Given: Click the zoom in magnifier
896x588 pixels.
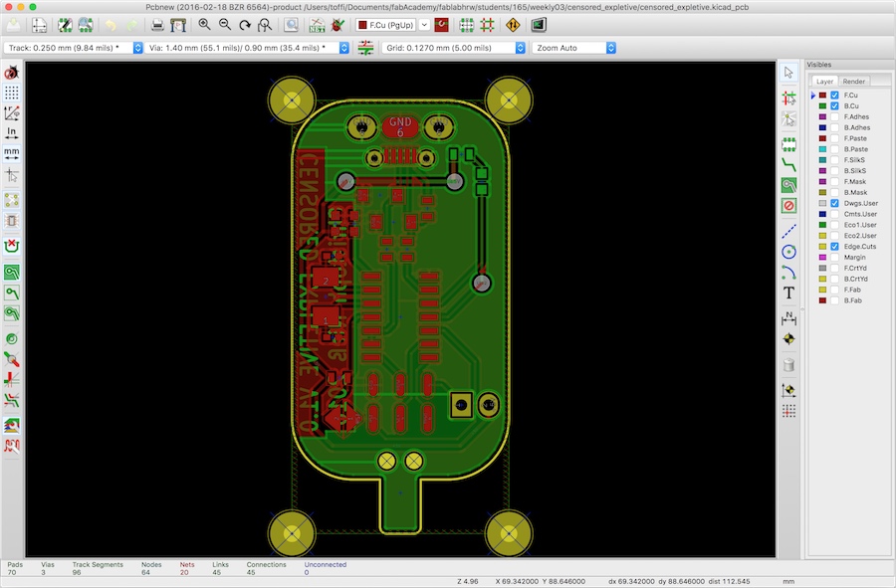Looking at the screenshot, I should coord(204,25).
